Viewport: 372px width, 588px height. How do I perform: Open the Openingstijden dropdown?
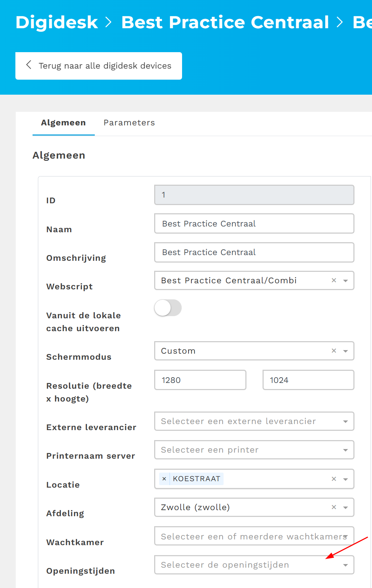click(254, 565)
